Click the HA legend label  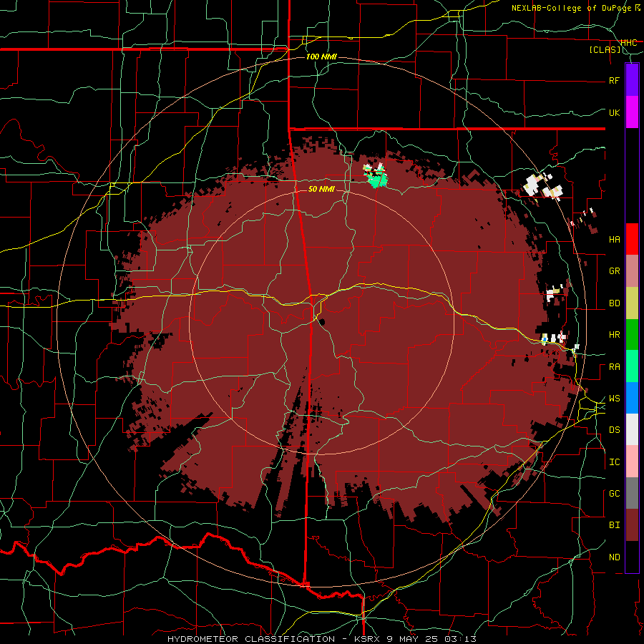pos(615,240)
